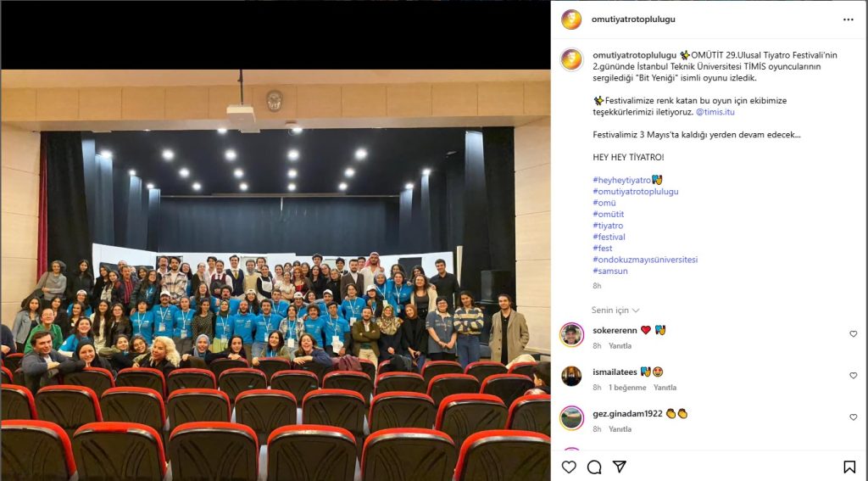This screenshot has width=868, height=481.
Task: Click the group photo in the theater
Action: click(x=275, y=275)
